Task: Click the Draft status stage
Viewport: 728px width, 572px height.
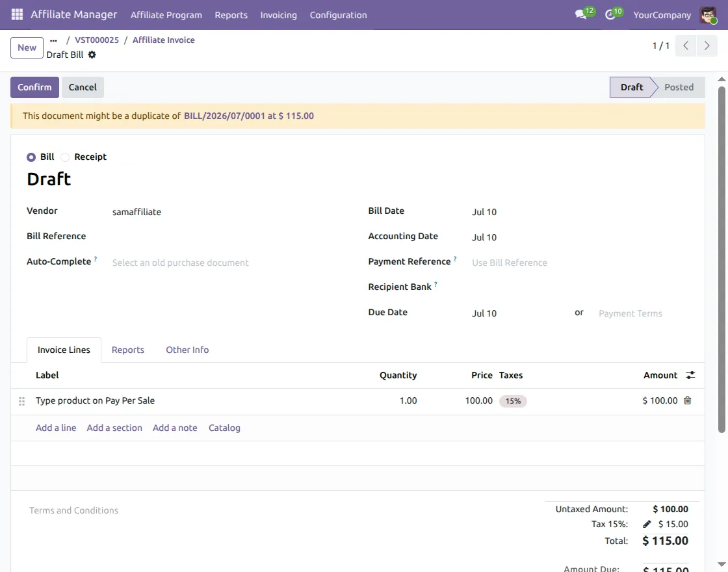Action: pyautogui.click(x=631, y=87)
